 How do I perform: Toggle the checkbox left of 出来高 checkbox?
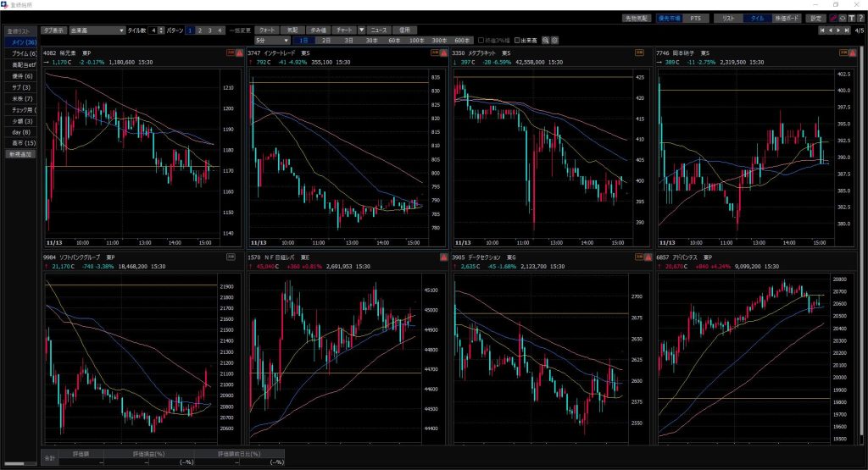click(x=481, y=40)
